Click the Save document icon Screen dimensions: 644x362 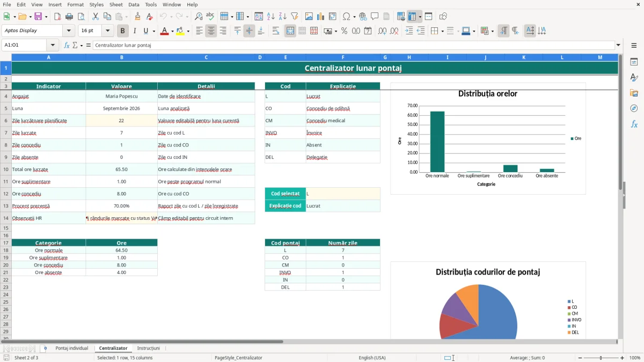pos(38,17)
